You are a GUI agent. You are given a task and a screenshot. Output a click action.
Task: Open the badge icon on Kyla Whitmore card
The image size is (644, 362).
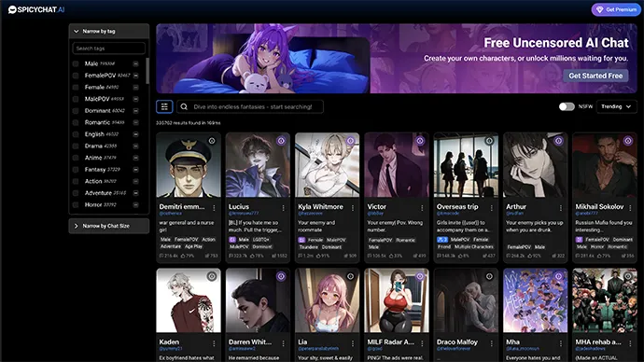tap(351, 141)
